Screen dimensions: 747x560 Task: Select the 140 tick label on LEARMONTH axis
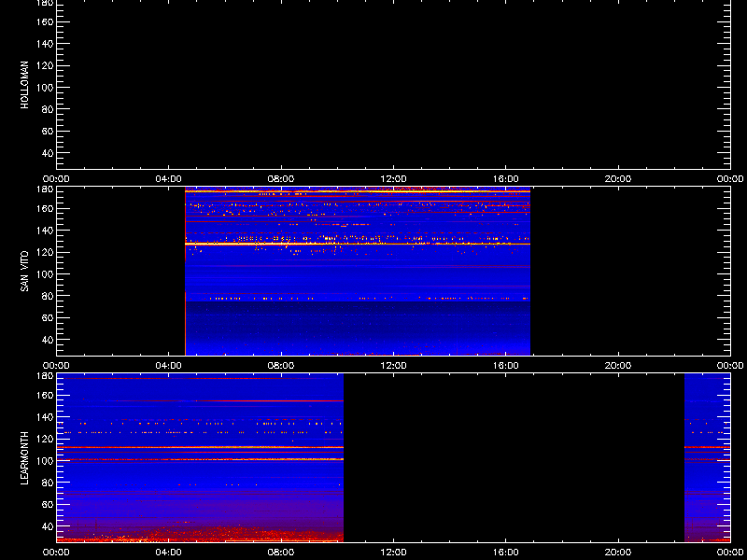[45, 417]
